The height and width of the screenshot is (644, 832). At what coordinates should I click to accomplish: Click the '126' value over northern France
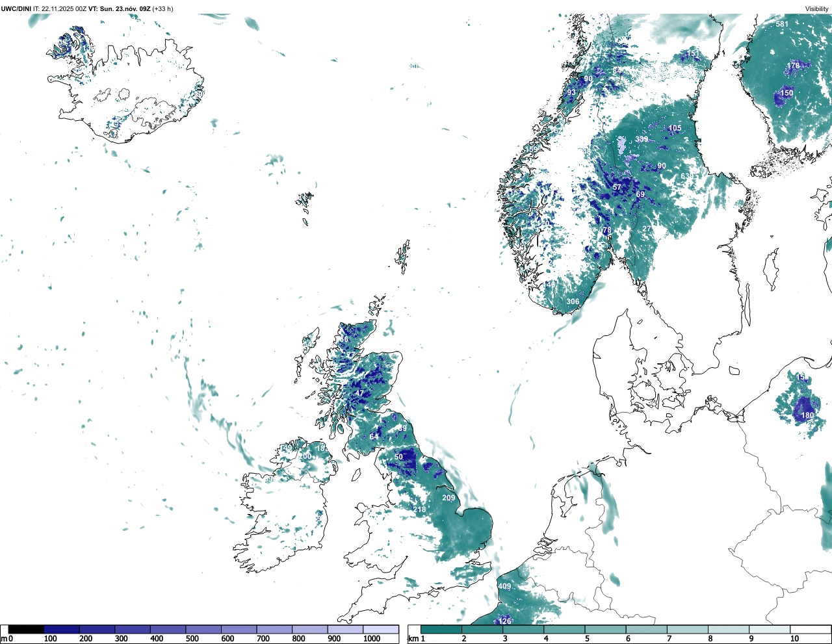(x=504, y=621)
